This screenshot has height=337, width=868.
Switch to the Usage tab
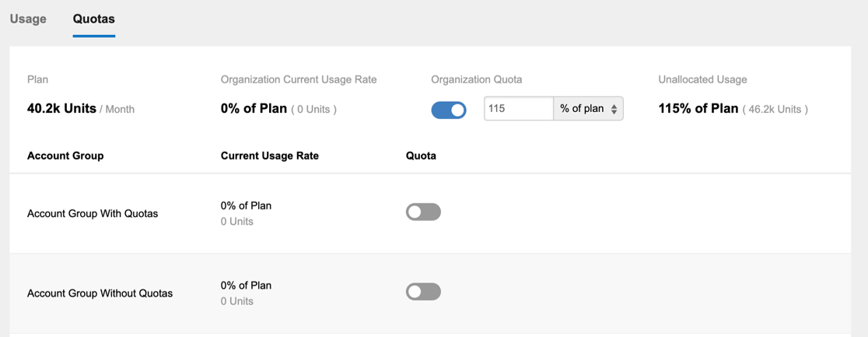click(x=28, y=19)
